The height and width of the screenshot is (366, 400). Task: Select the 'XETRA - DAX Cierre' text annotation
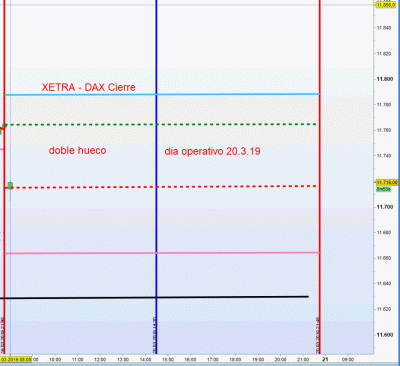coord(89,87)
